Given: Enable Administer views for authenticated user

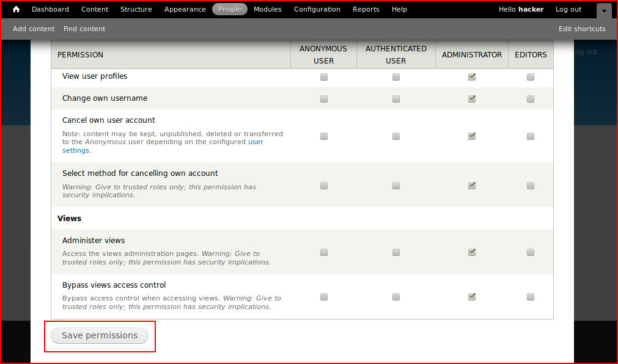Looking at the screenshot, I should click(x=396, y=252).
